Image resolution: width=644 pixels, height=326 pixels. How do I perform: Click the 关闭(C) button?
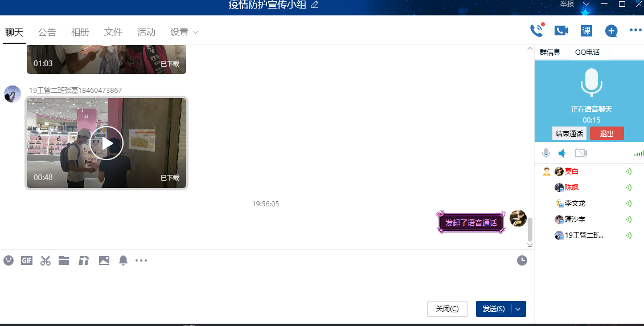(x=447, y=309)
